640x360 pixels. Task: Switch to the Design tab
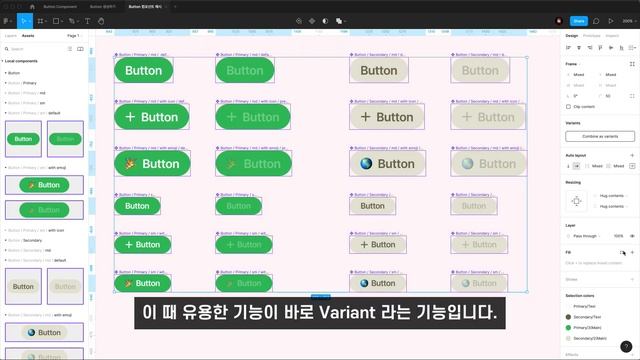pyautogui.click(x=571, y=36)
